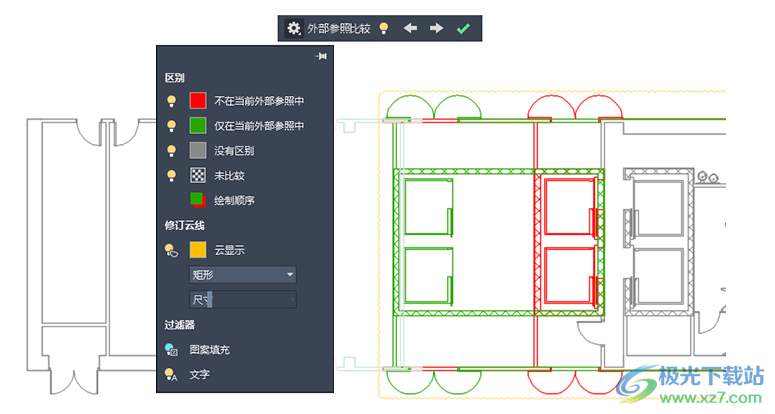Change the green 仅在当前外部参照中 color swatch
The image size is (775, 414).
[x=198, y=125]
